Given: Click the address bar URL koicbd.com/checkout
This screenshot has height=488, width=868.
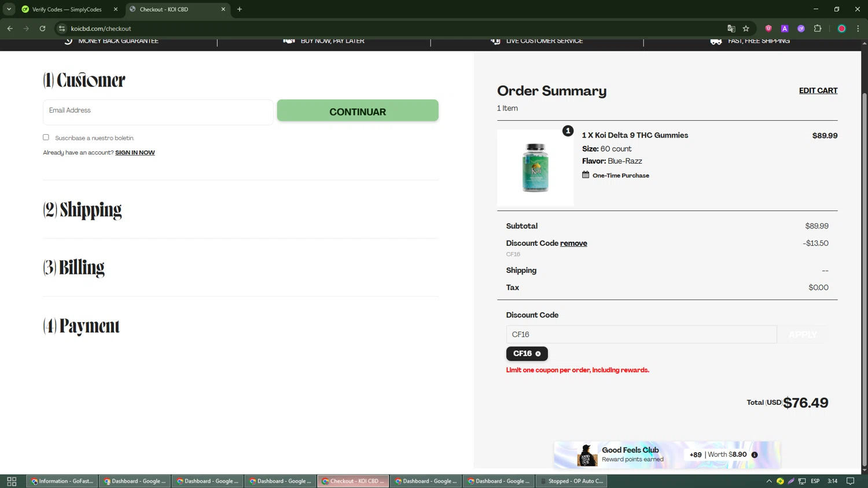Looking at the screenshot, I should (101, 28).
